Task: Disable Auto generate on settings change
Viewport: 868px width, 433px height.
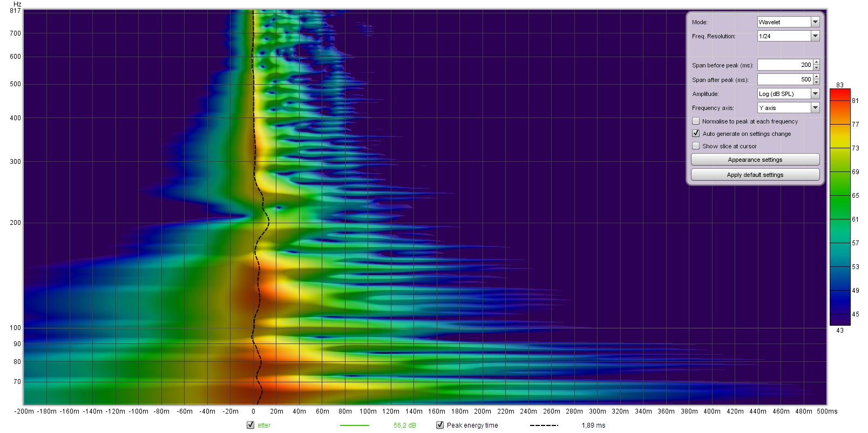Action: coord(696,134)
